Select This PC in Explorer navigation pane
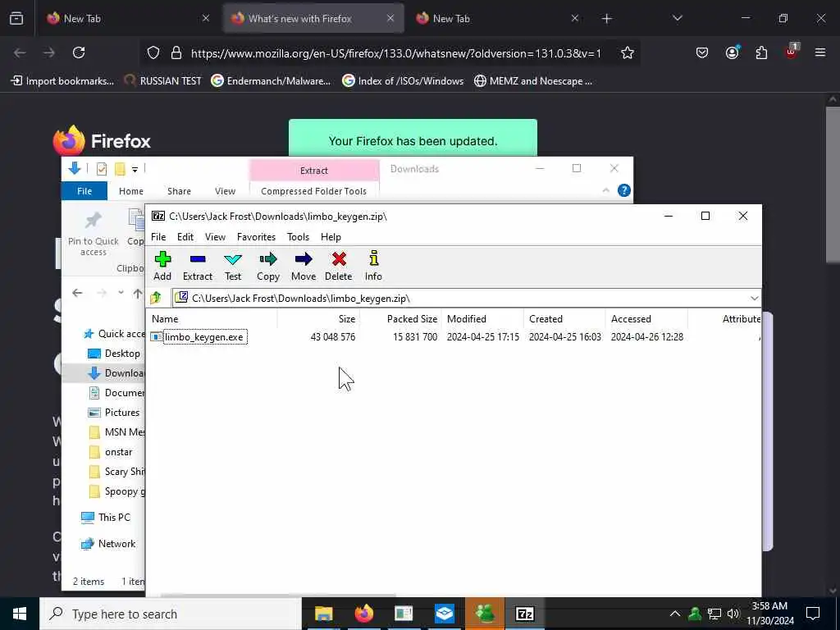This screenshot has height=630, width=840. click(106, 518)
